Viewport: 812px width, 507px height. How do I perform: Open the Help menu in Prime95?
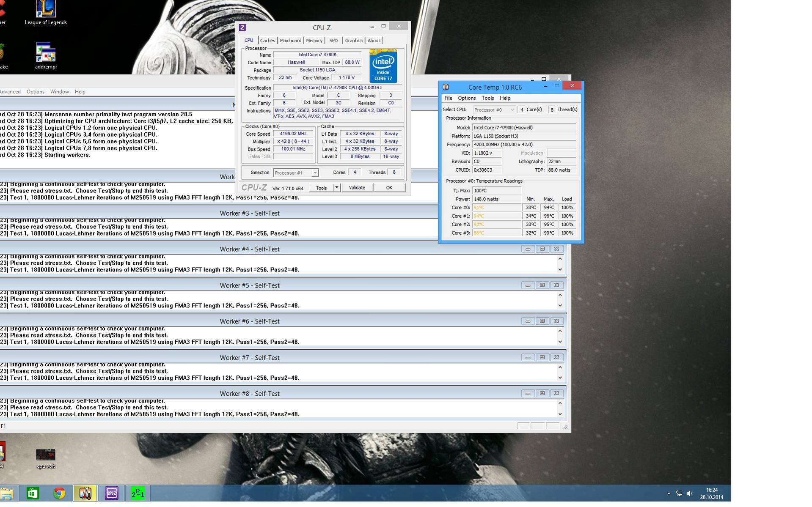pyautogui.click(x=80, y=92)
